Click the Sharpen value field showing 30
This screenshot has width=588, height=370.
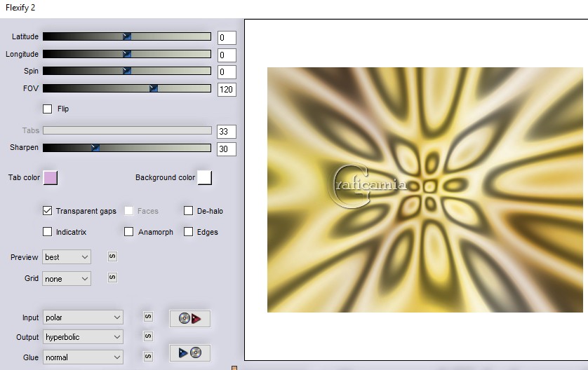coord(227,149)
